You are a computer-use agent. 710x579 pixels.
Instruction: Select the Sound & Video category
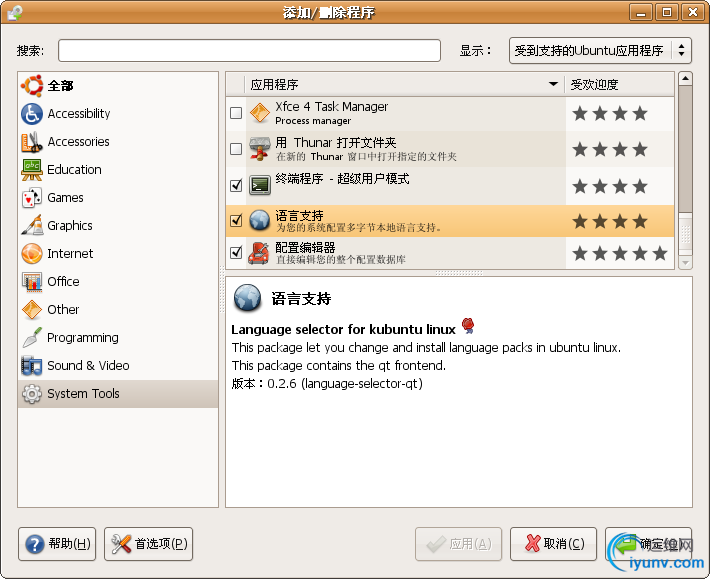[x=118, y=366]
